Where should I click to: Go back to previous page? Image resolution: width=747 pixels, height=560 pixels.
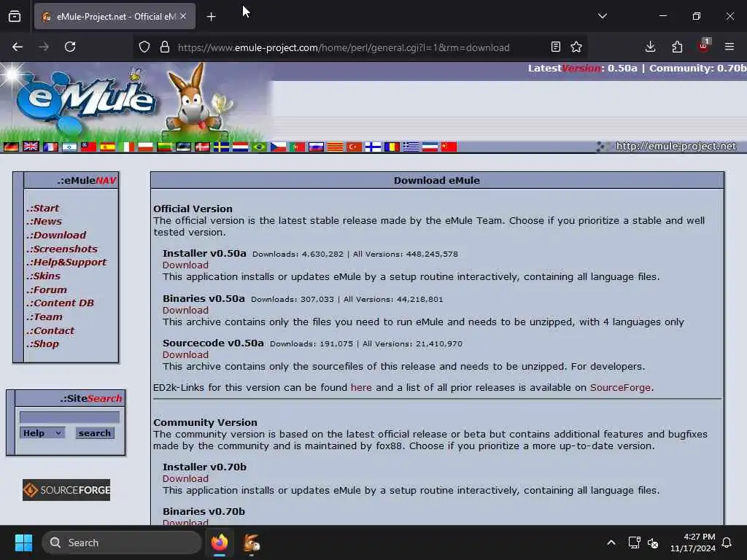[x=18, y=47]
